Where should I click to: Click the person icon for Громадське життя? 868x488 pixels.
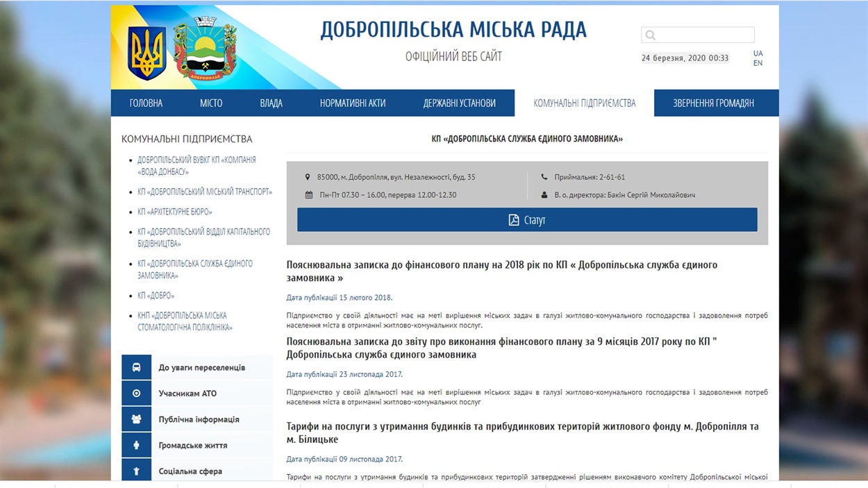(x=136, y=445)
